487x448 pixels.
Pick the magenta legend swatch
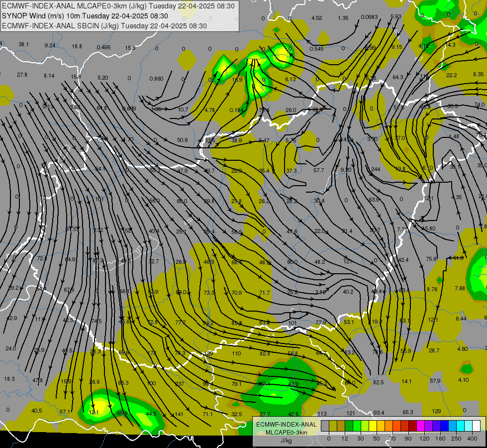420,426
